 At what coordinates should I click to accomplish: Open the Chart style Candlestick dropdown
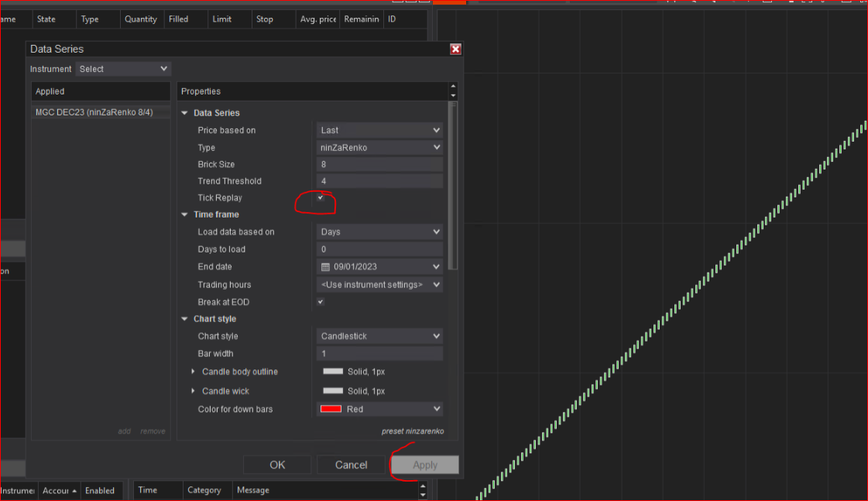tap(379, 336)
